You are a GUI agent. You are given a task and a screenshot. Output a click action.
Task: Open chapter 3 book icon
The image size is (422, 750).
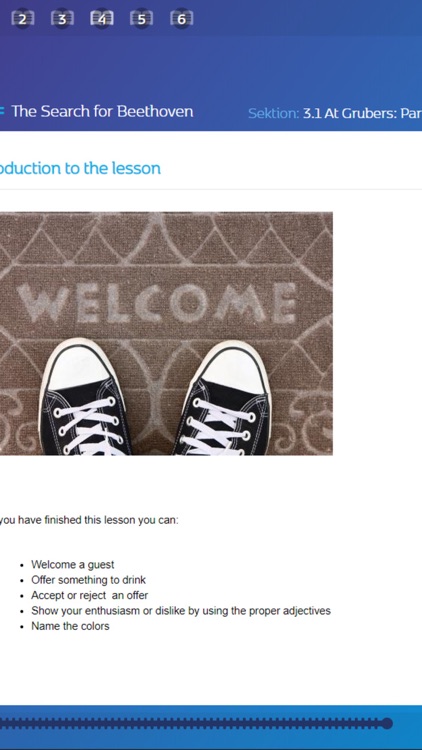[63, 19]
